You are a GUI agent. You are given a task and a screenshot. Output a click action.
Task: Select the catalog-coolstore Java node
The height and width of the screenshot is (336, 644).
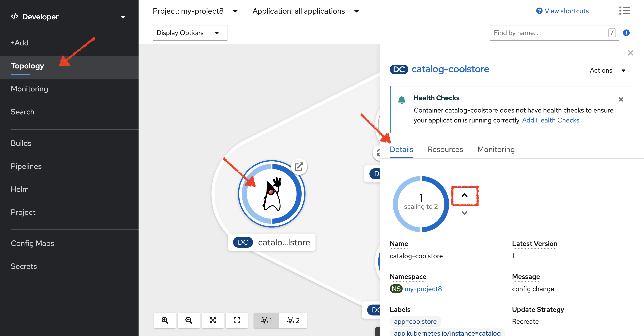click(272, 194)
